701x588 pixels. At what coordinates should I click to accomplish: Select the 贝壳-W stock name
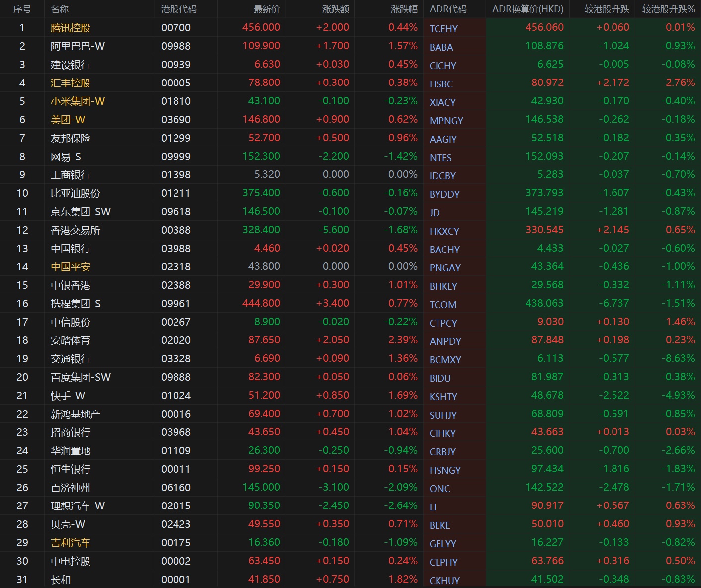point(68,524)
